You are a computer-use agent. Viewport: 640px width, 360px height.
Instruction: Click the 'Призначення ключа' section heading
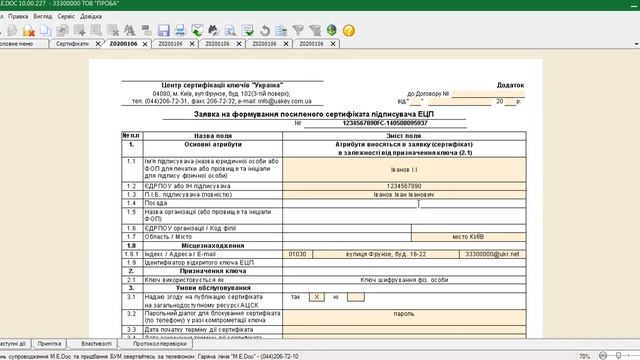click(x=213, y=271)
